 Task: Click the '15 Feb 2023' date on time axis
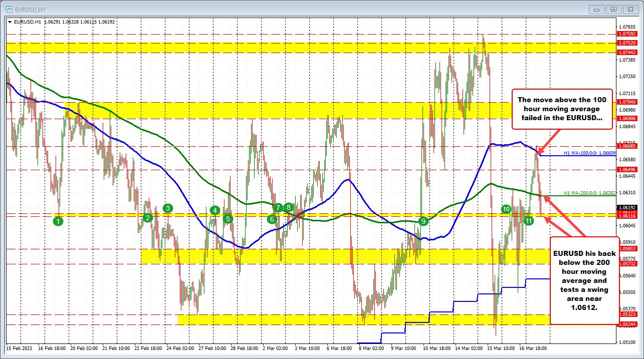pyautogui.click(x=19, y=347)
